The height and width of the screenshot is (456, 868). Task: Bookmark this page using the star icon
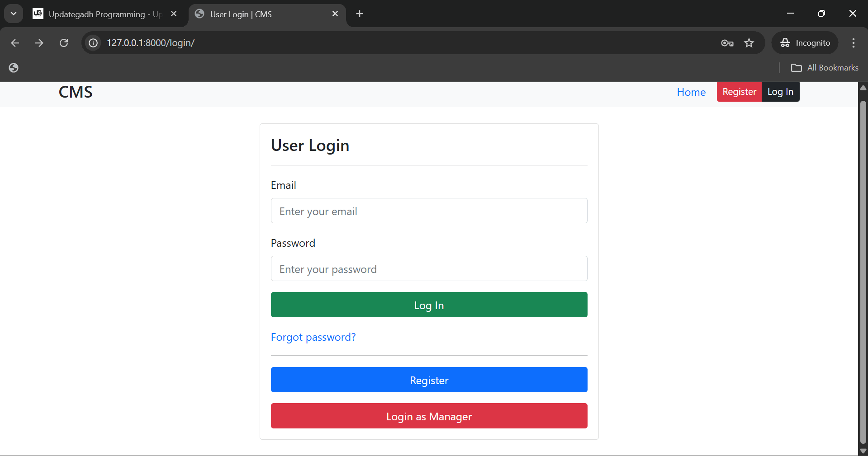(749, 43)
